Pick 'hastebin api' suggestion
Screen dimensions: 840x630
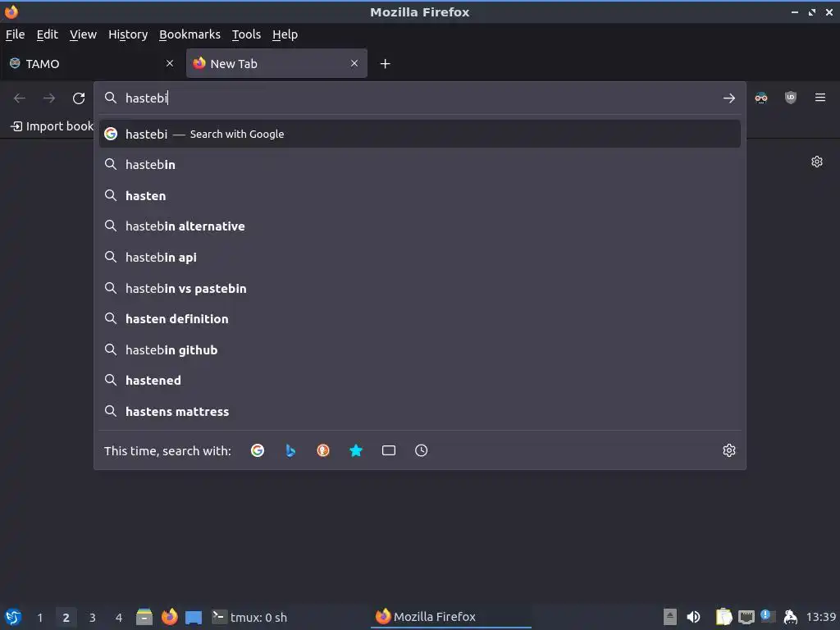(419, 257)
